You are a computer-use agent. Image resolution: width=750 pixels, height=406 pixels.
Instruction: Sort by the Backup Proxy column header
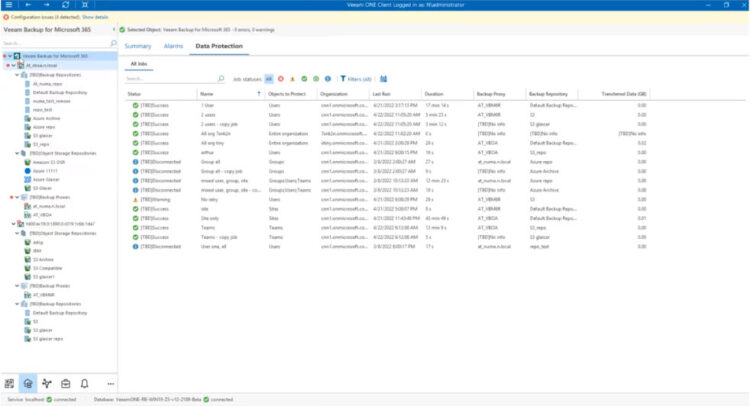(491, 94)
